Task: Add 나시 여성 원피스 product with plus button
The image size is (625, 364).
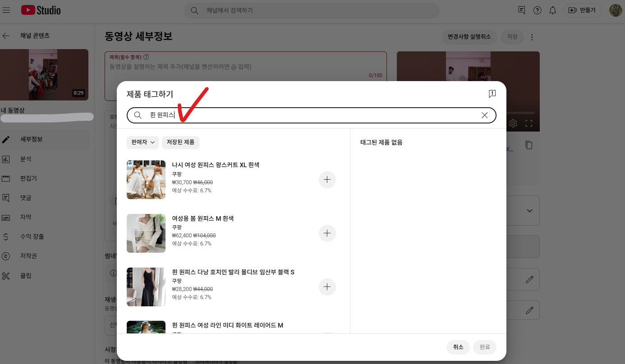Action: pyautogui.click(x=327, y=180)
